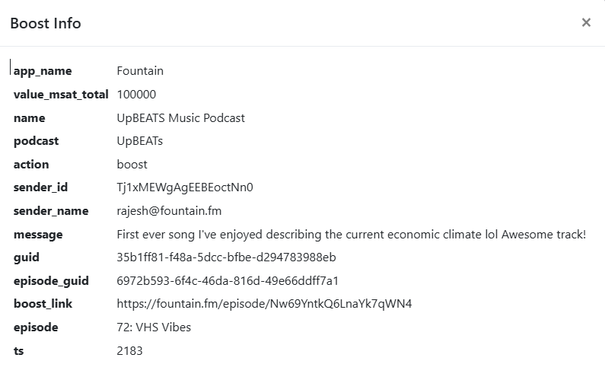
Task: Close the Boost Info dialog
Action: point(586,23)
